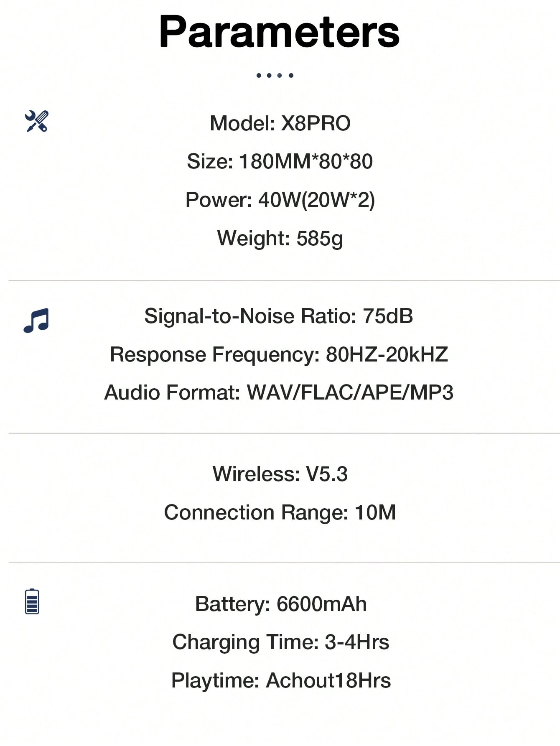Click Signal-to-Noise Ratio: 75dB text
The image size is (560, 746).
pyautogui.click(x=279, y=316)
